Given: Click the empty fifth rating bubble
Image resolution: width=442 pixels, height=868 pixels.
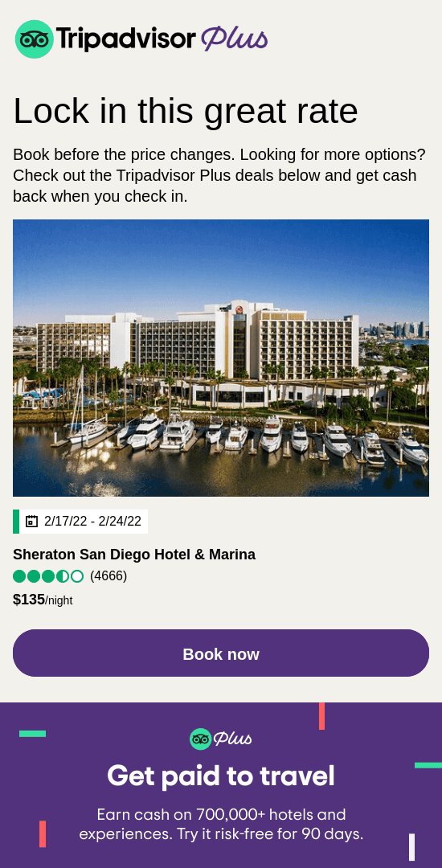Looking at the screenshot, I should coord(77,576).
